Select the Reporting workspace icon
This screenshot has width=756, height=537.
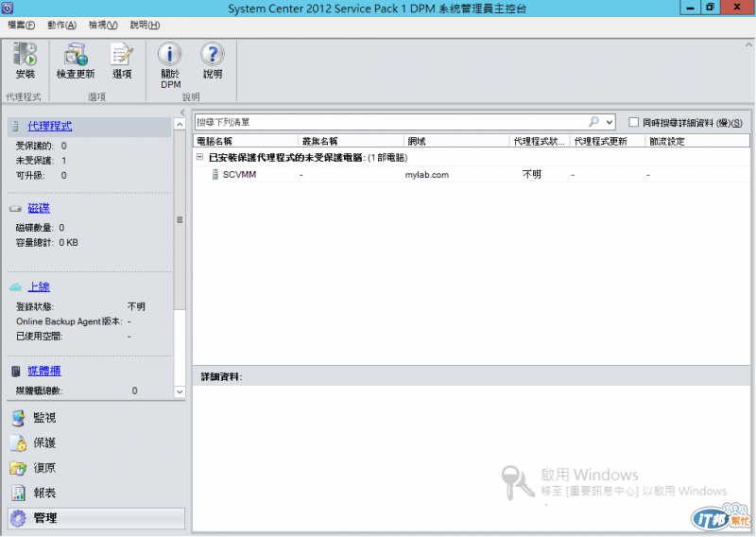click(x=18, y=493)
